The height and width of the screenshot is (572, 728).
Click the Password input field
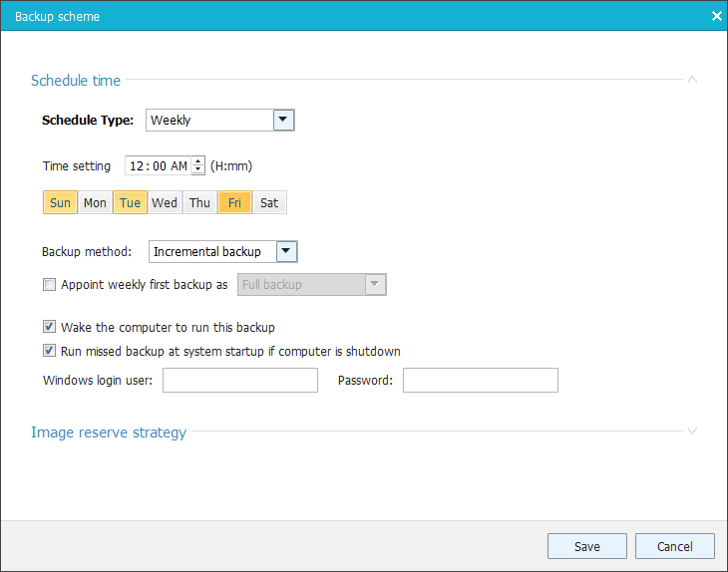[480, 381]
